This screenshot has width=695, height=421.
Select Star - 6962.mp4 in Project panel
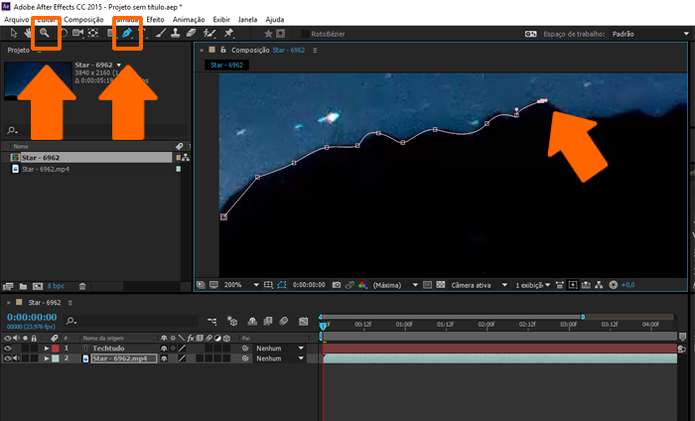pos(45,169)
